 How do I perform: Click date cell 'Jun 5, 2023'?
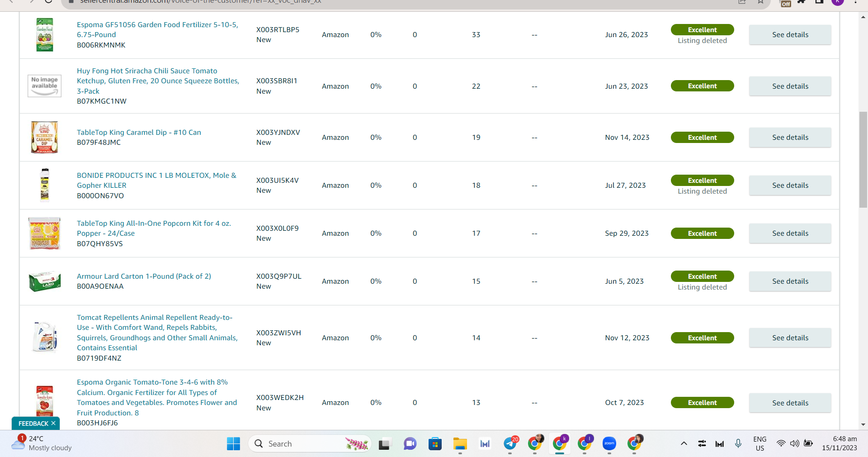[624, 281]
